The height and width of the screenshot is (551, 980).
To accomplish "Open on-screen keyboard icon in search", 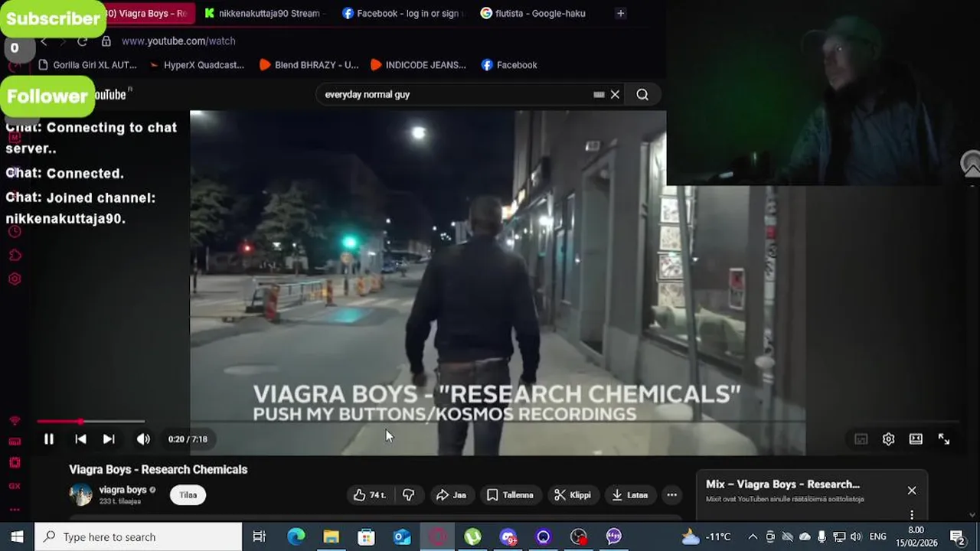I will 599,95.
